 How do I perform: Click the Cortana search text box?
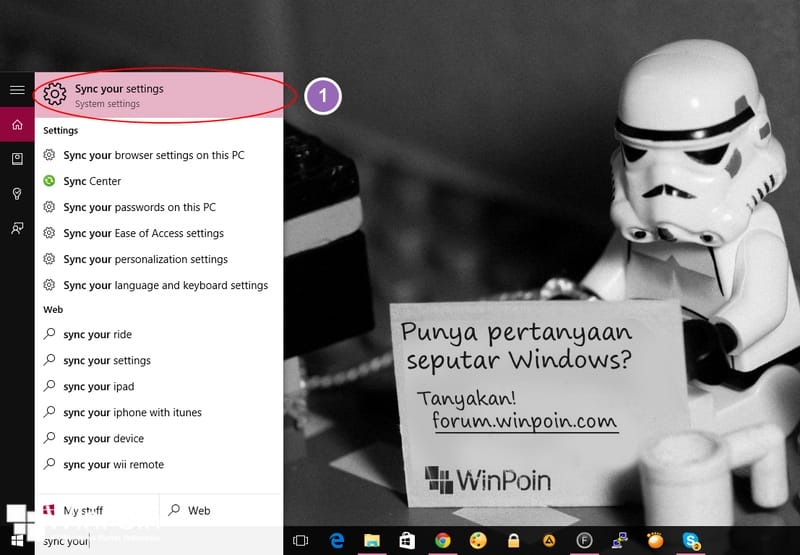click(150, 541)
